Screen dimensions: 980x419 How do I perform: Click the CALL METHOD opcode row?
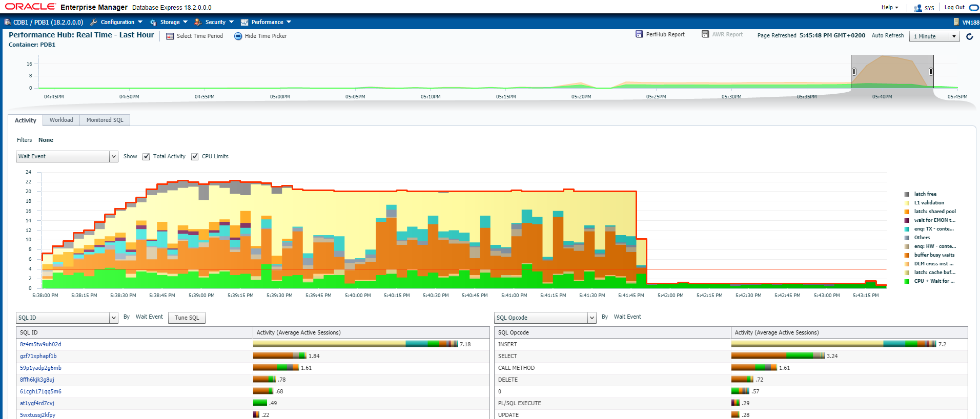tap(731, 368)
